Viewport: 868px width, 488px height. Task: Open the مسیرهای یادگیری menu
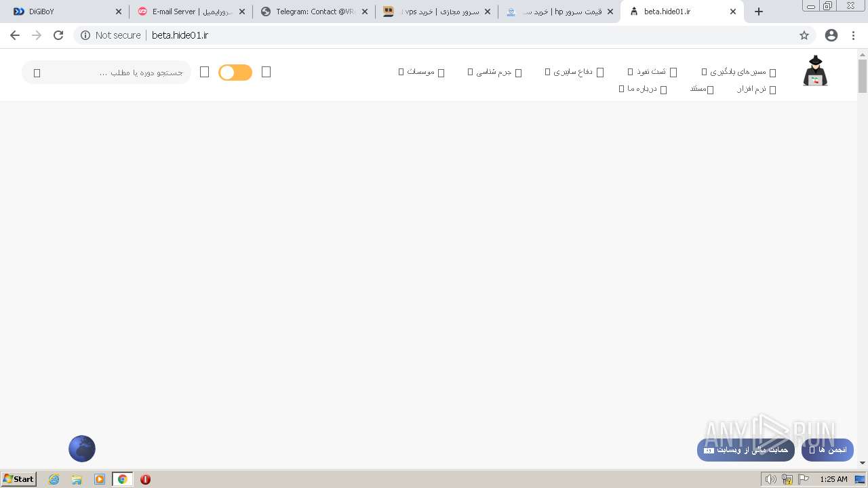point(738,72)
